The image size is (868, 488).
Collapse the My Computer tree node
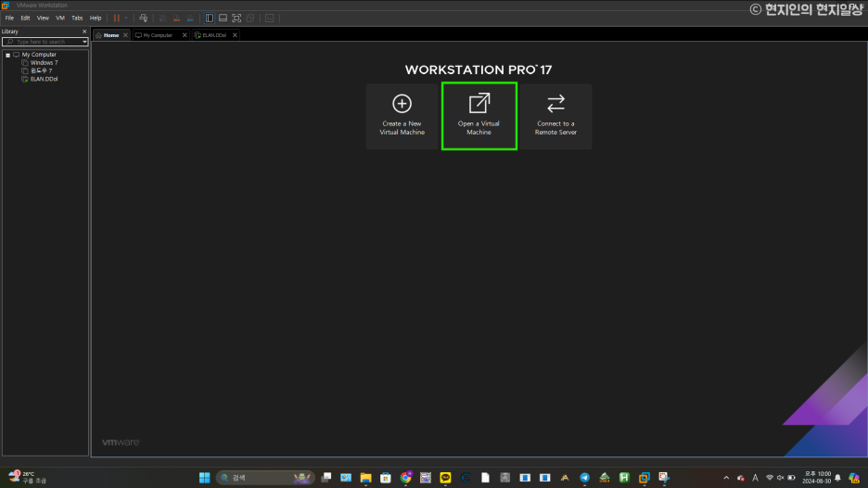click(x=7, y=55)
